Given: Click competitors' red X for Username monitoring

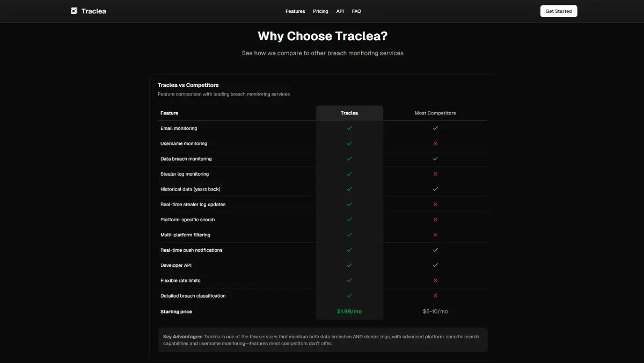Looking at the screenshot, I should 435,143.
